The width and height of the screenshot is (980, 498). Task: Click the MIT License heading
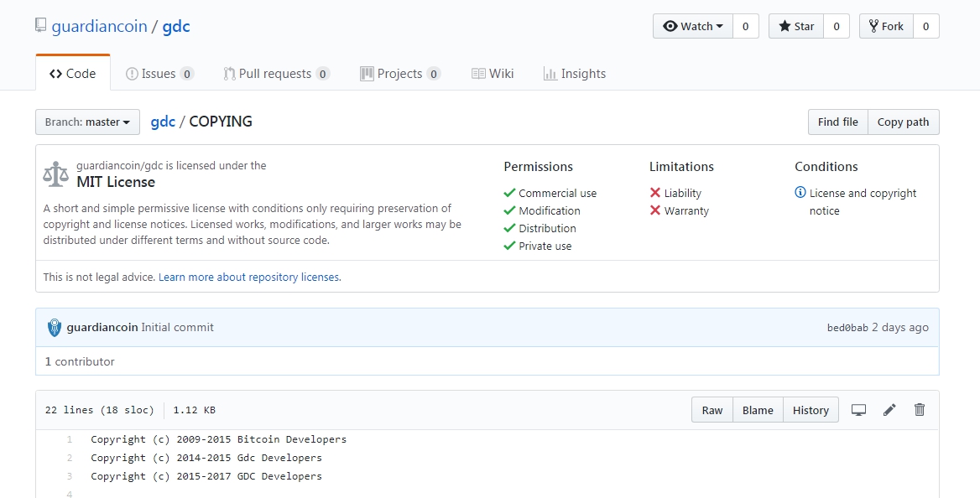(x=116, y=182)
